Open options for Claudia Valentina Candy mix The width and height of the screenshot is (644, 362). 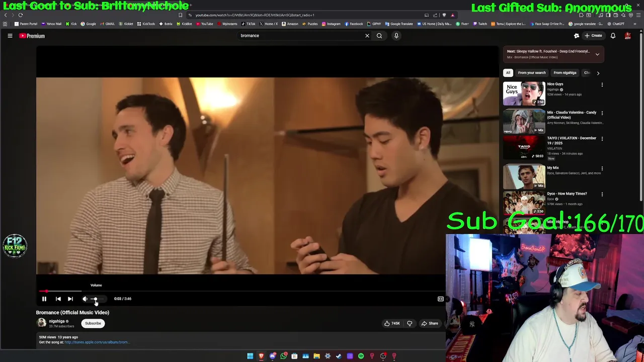coord(602,113)
